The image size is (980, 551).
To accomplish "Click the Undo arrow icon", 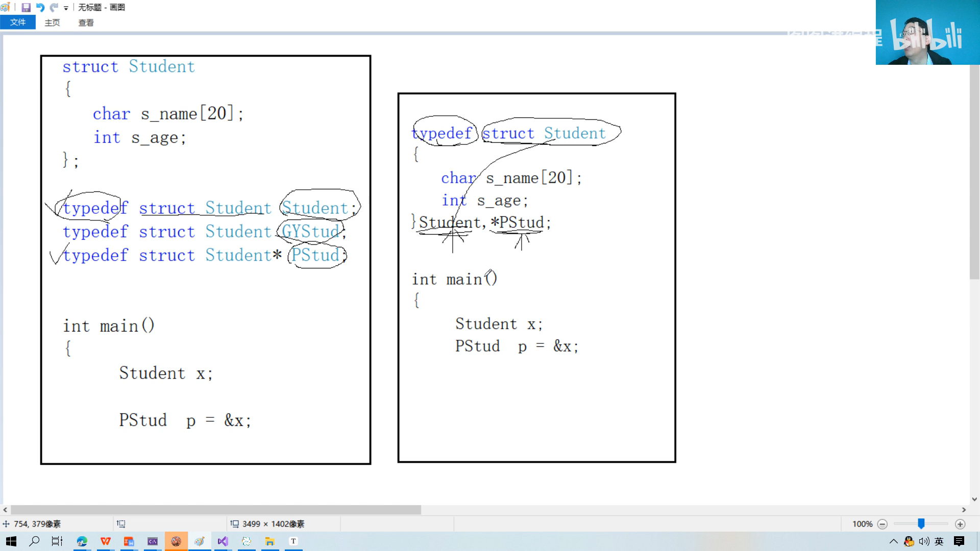I will [40, 7].
